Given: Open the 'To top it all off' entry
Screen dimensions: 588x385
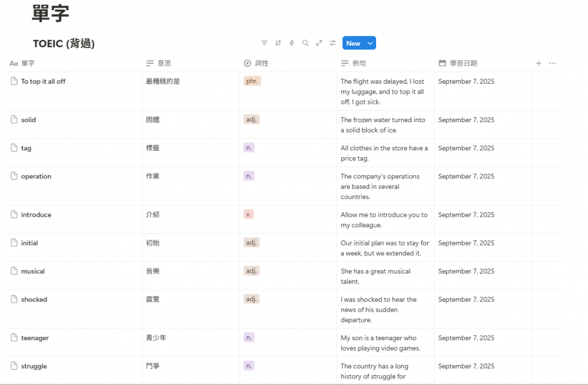Looking at the screenshot, I should click(43, 81).
